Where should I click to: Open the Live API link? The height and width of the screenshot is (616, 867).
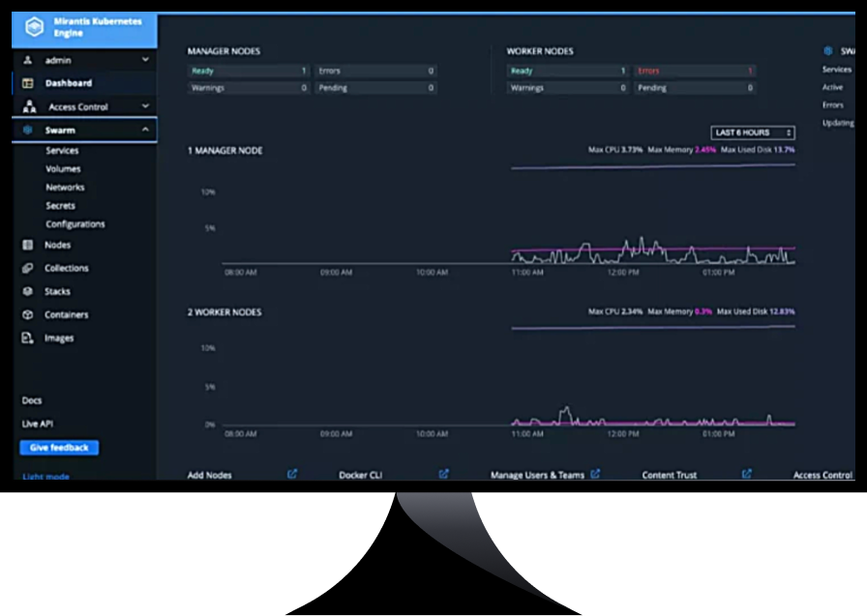click(x=36, y=424)
